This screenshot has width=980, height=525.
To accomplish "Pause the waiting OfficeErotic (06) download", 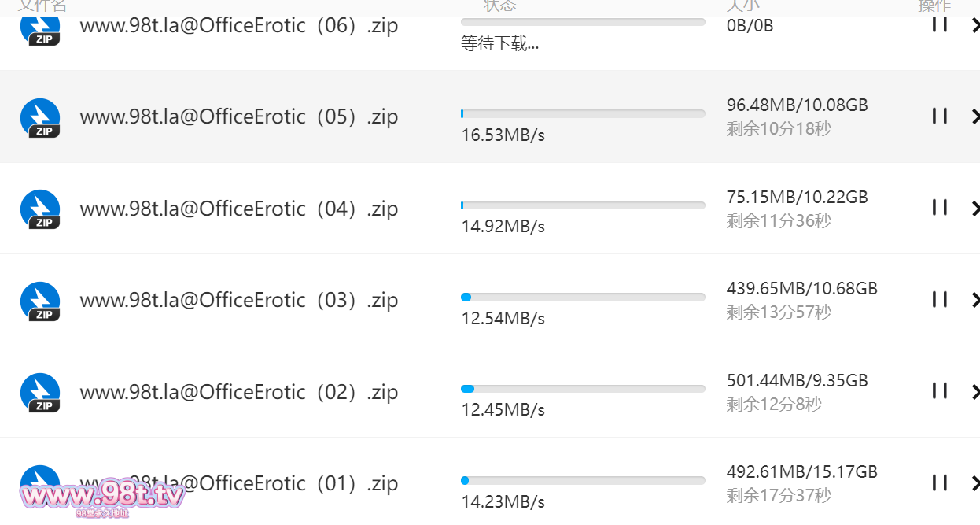I will pos(939,24).
